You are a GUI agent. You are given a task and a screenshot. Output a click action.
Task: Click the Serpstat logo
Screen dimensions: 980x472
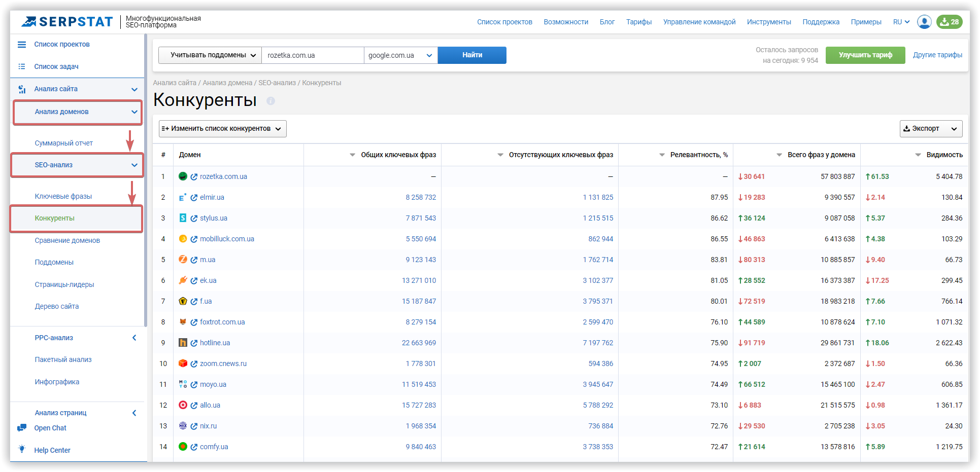[x=67, y=22]
